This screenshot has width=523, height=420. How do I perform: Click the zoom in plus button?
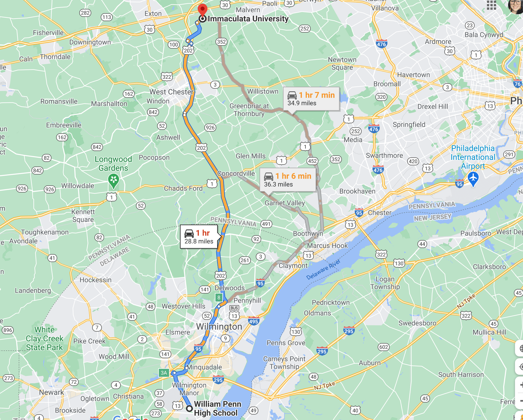(x=520, y=385)
